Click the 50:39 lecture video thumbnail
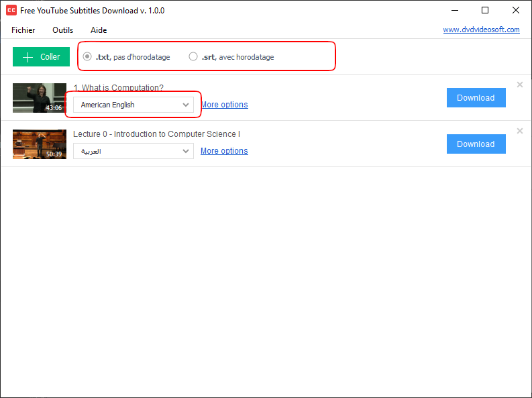 click(40, 144)
